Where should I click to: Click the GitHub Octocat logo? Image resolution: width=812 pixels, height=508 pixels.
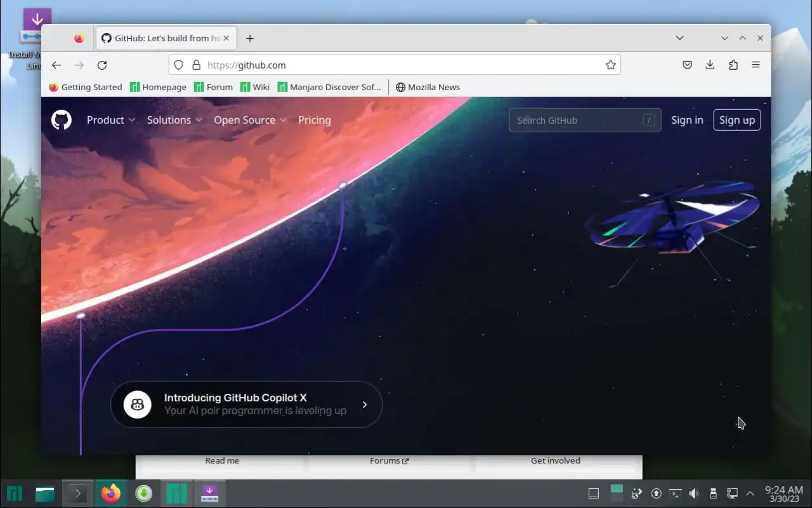(62, 120)
